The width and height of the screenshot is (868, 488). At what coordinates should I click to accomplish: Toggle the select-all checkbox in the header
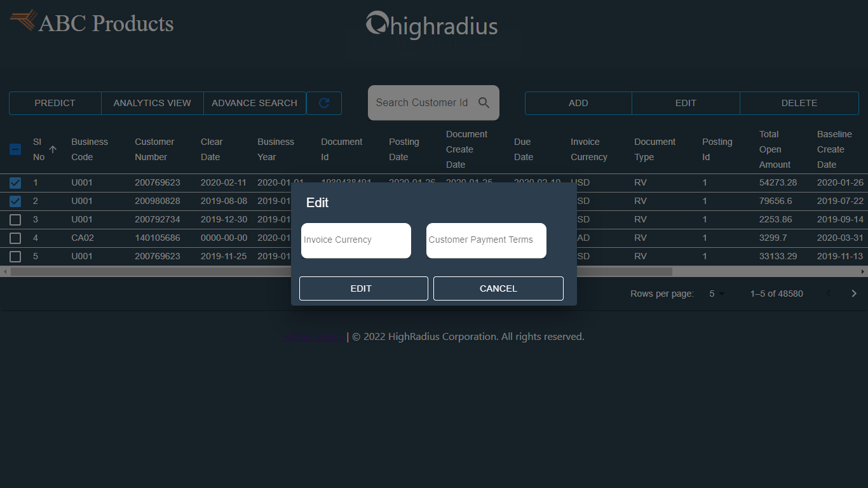tap(15, 149)
